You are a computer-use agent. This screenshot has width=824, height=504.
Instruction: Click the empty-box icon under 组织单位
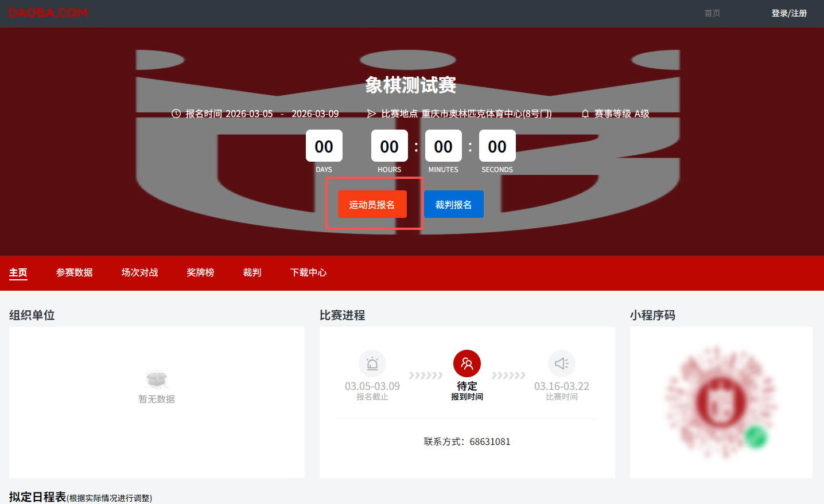[x=156, y=380]
